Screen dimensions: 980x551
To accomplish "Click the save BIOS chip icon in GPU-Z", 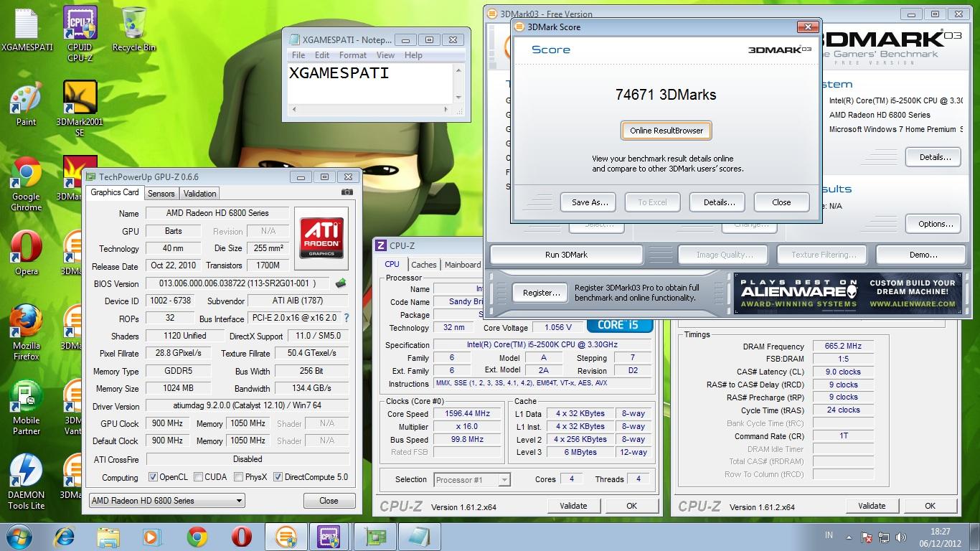I will [341, 283].
